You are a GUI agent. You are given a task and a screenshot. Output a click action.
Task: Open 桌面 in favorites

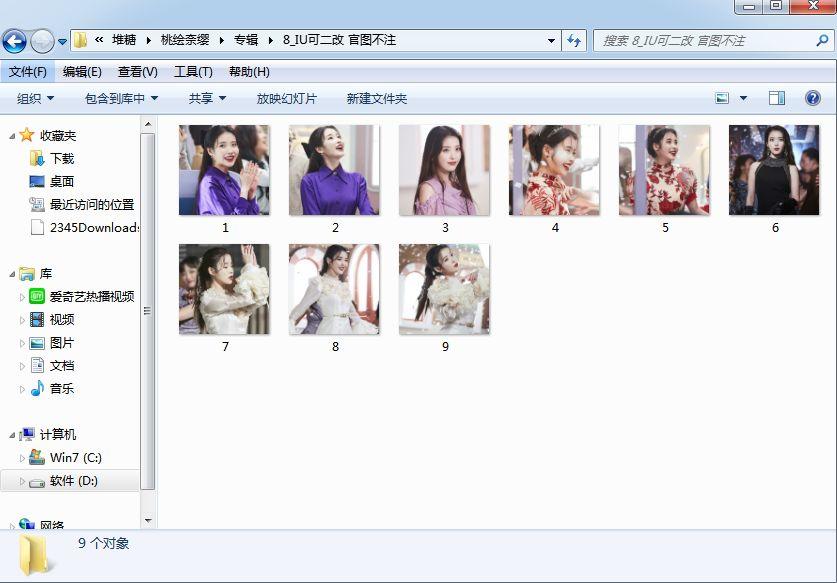[x=62, y=182]
